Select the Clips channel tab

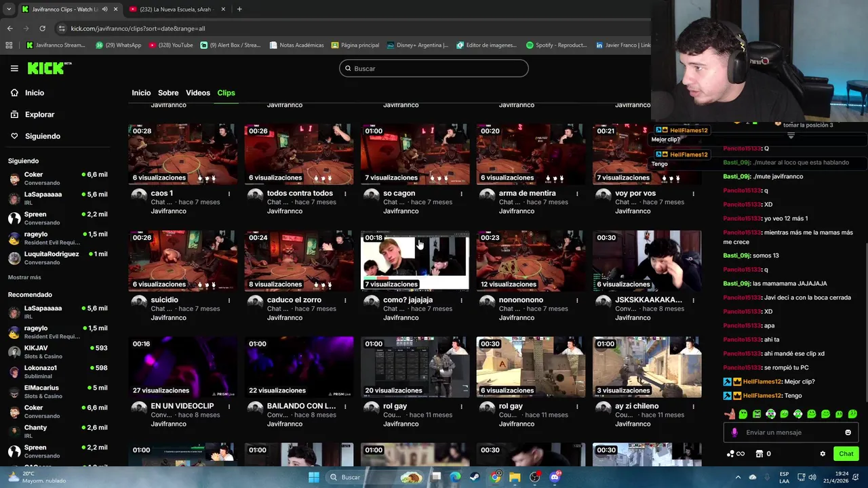pyautogui.click(x=226, y=93)
